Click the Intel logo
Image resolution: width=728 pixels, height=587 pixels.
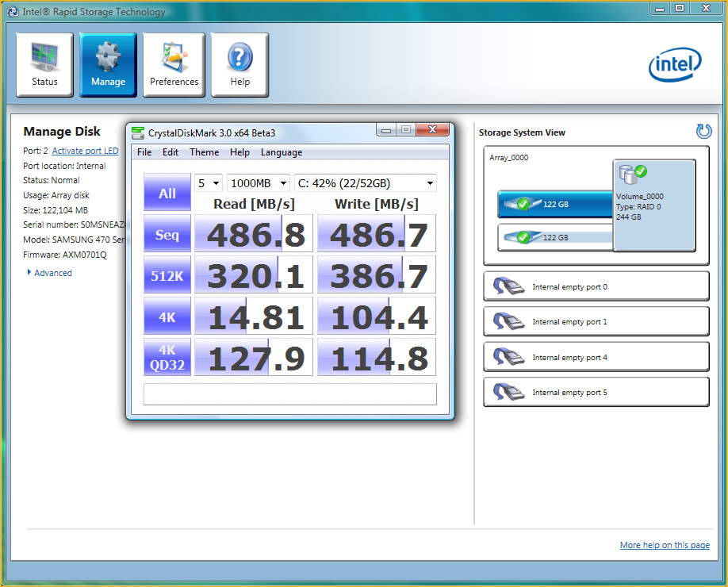pos(675,64)
